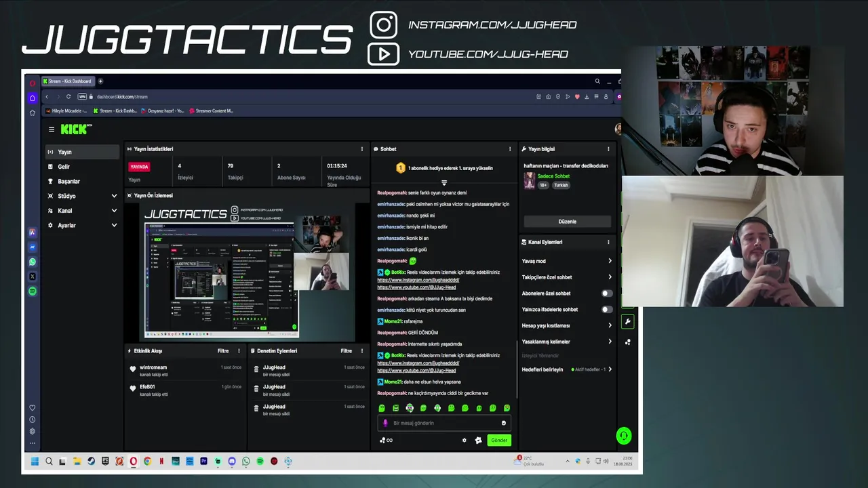This screenshot has height=488, width=868.
Task: Click the browser reload button
Action: 68,97
